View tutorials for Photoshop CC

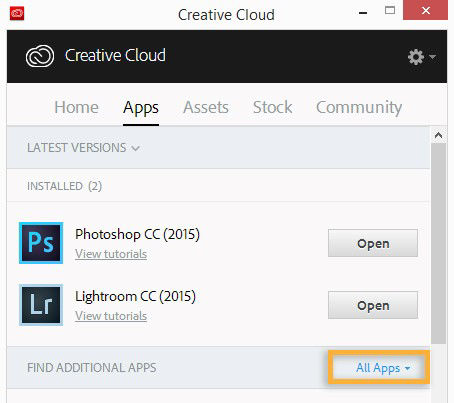[111, 254]
